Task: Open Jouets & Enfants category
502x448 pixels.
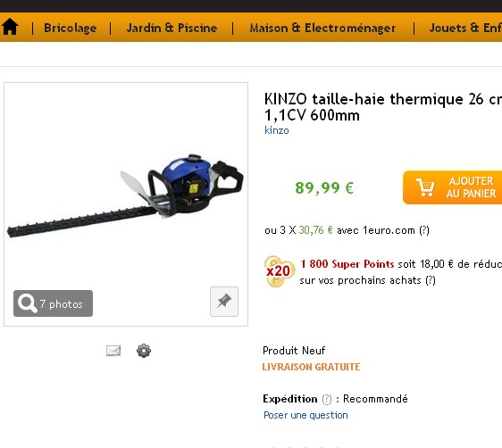Action: point(465,28)
